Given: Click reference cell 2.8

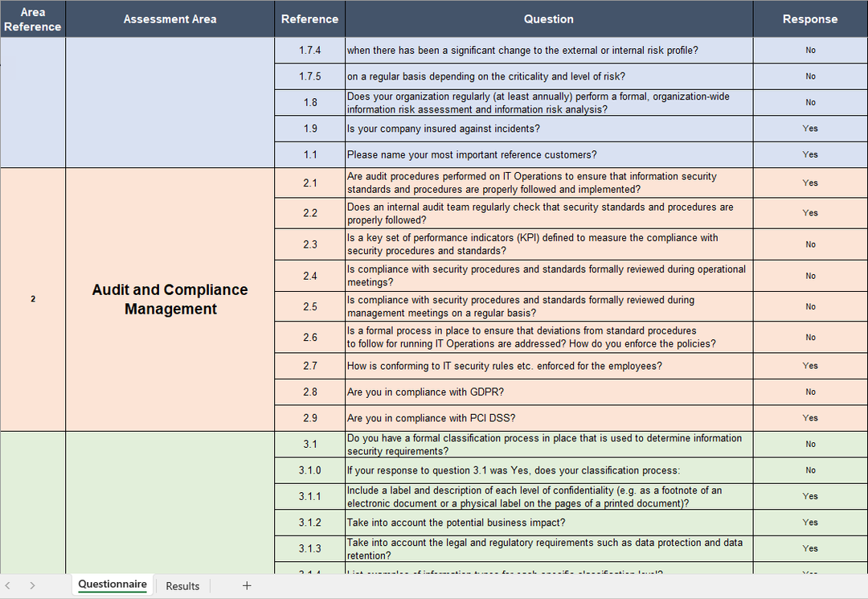Looking at the screenshot, I should tap(309, 392).
